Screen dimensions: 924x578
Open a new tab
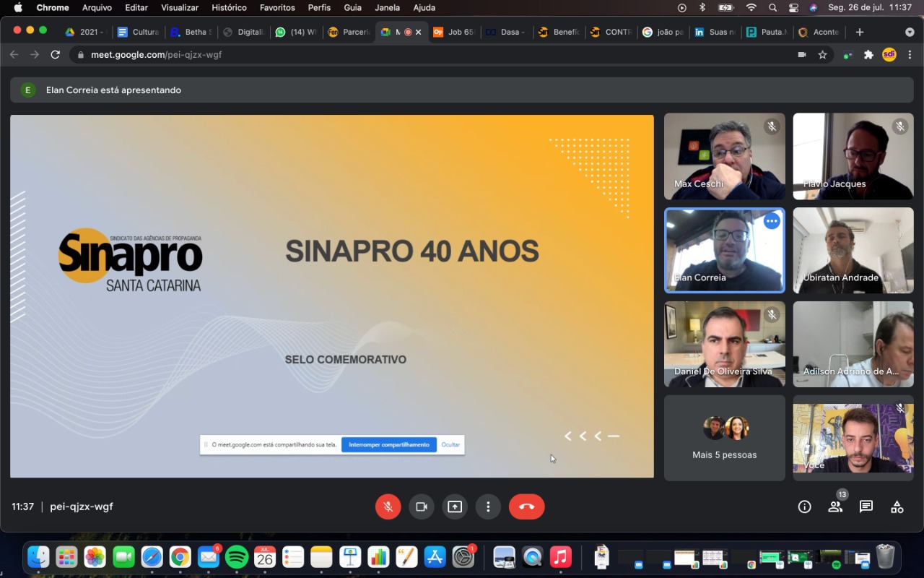click(859, 32)
